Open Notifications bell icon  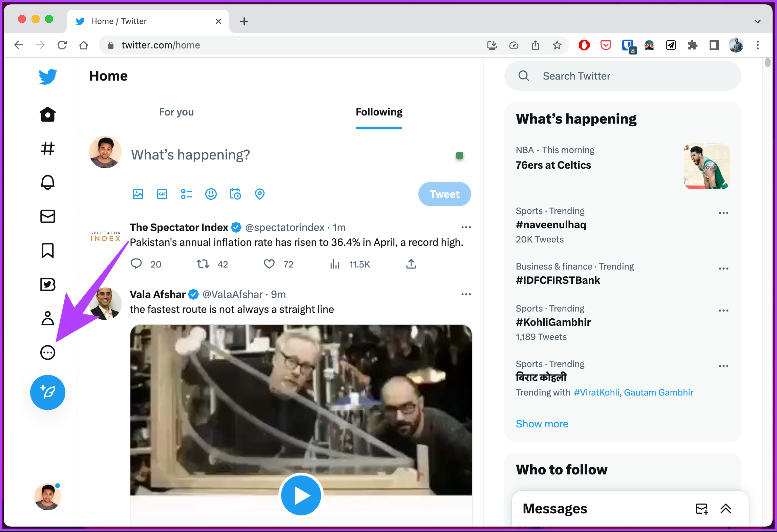(x=48, y=182)
